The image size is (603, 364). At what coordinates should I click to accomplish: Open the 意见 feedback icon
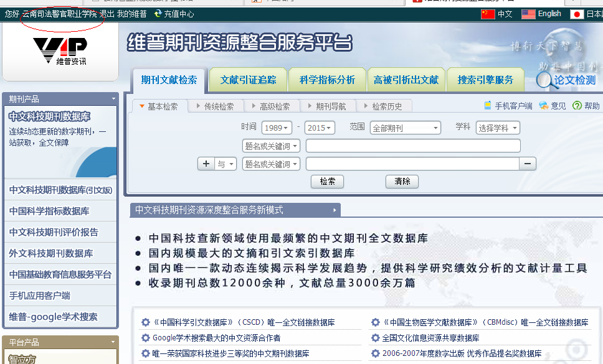click(x=543, y=105)
